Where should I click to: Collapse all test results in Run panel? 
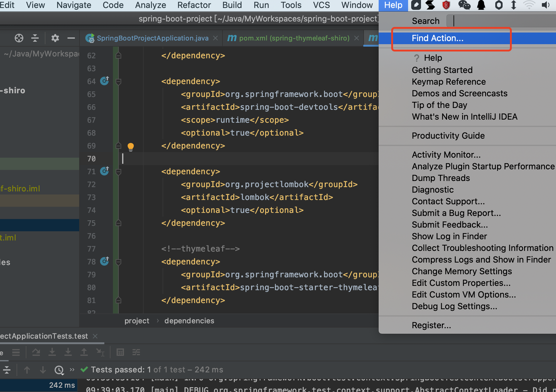click(7, 370)
